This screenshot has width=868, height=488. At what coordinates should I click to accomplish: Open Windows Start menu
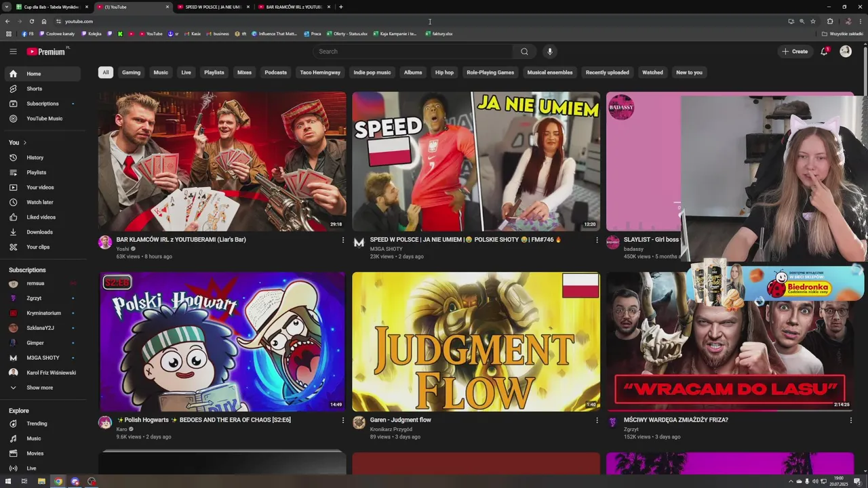pos(8,482)
